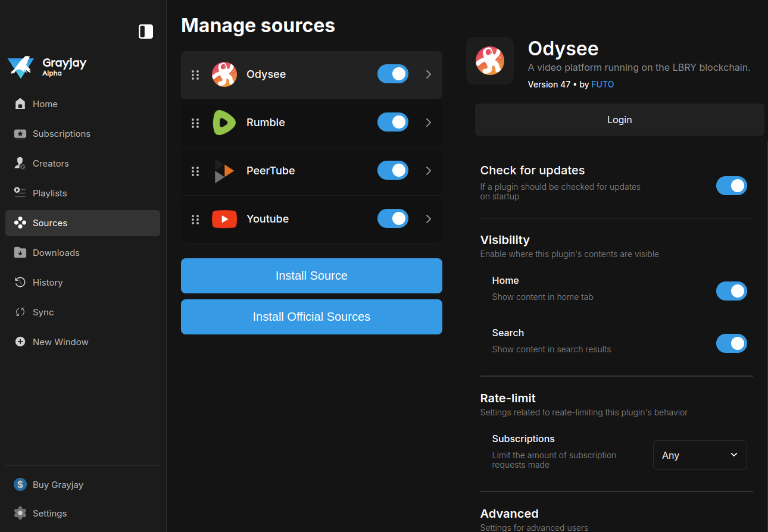Click the Odysee row drag handle

tap(195, 74)
